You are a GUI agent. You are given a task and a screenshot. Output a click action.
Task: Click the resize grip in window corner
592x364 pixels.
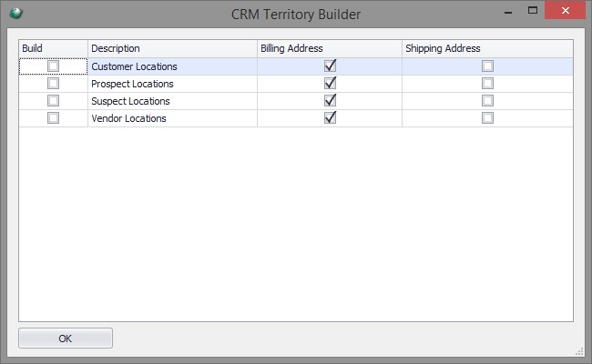click(579, 352)
